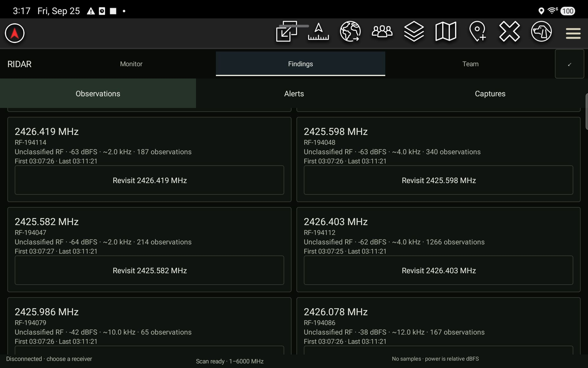Click the 187 observations detail line
588x368 pixels.
(103, 152)
